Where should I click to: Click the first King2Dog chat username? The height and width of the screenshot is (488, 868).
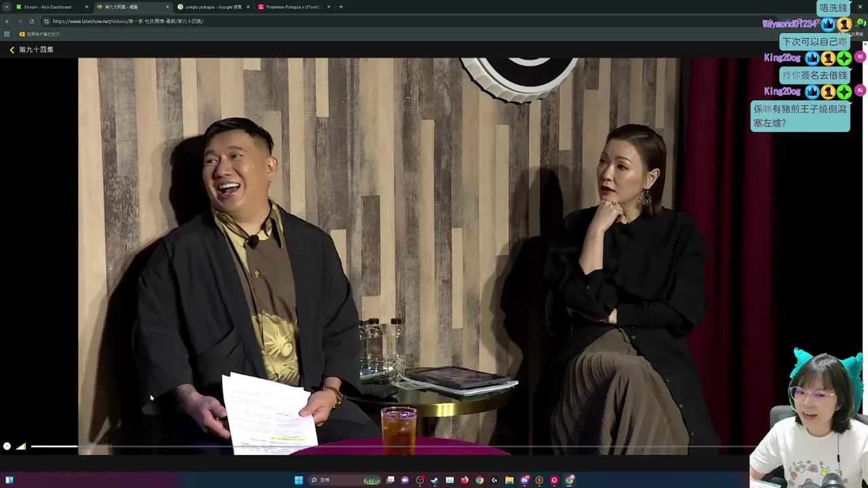782,58
